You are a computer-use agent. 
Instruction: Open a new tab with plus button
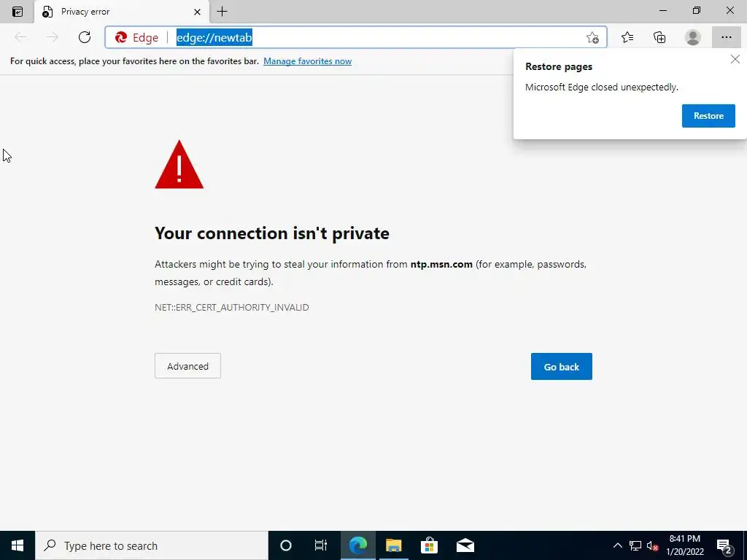(222, 12)
